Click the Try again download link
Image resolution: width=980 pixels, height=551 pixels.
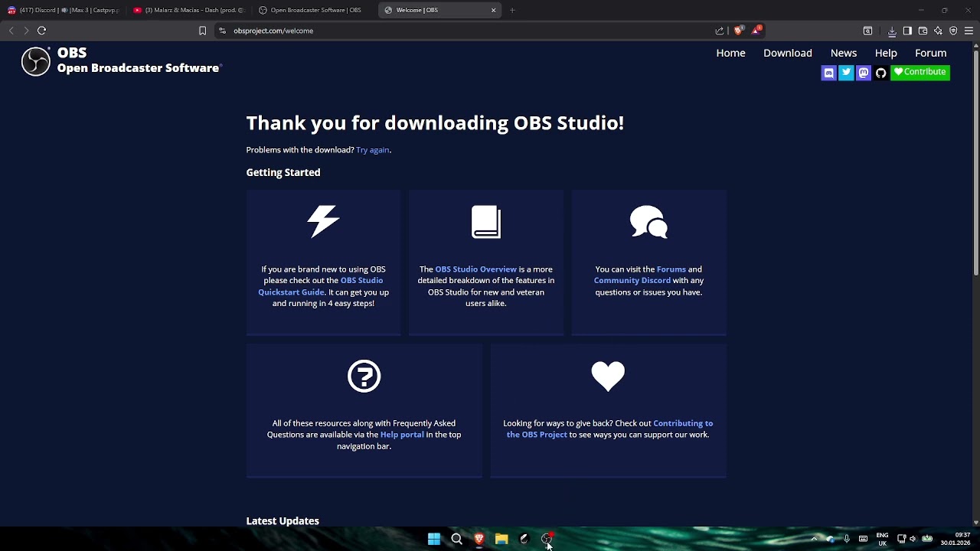tap(373, 150)
